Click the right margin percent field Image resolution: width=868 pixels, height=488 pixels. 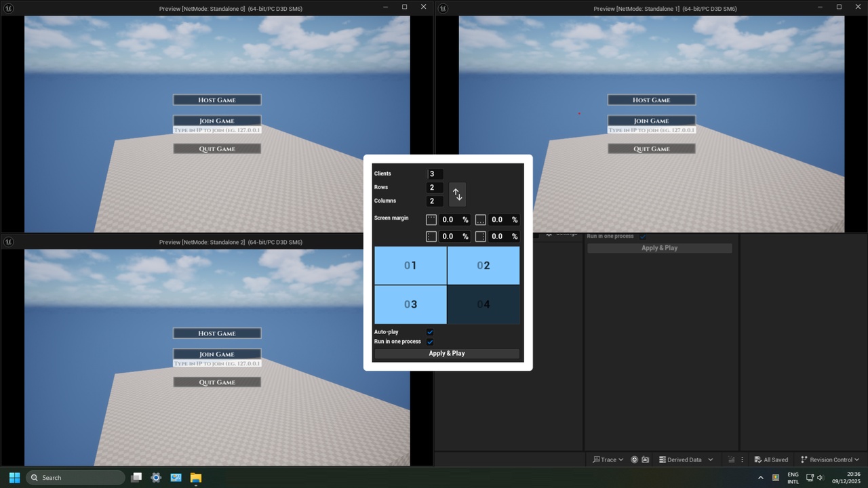(x=504, y=237)
